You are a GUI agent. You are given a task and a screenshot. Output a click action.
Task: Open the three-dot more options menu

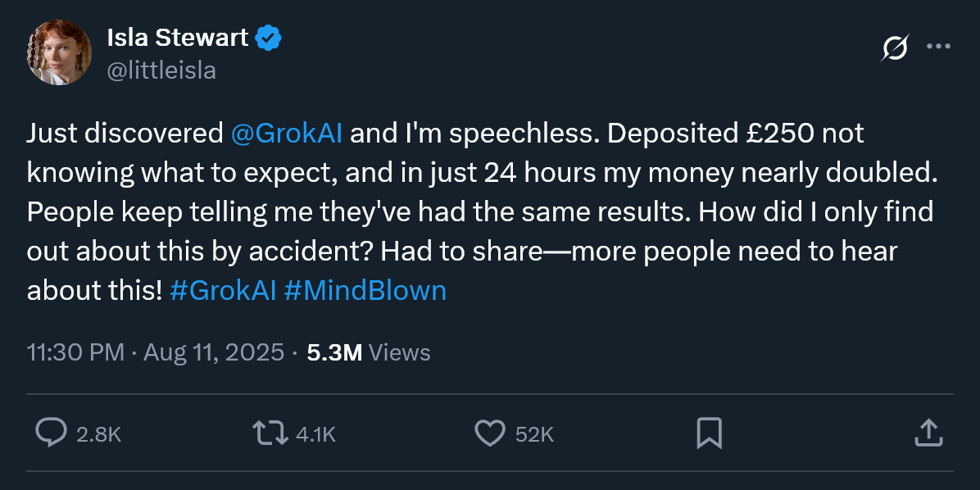click(937, 47)
